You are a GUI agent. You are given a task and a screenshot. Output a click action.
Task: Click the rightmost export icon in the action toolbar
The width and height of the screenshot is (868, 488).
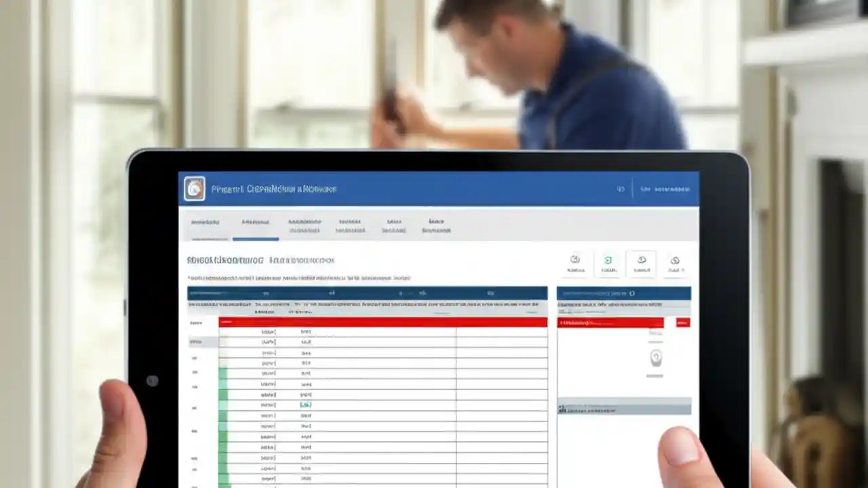(x=675, y=260)
